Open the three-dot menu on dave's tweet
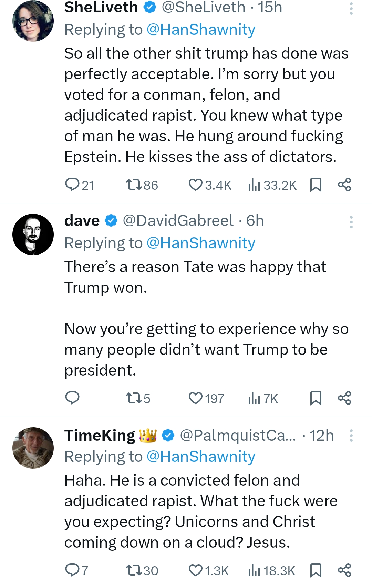The width and height of the screenshot is (372, 588). click(351, 222)
